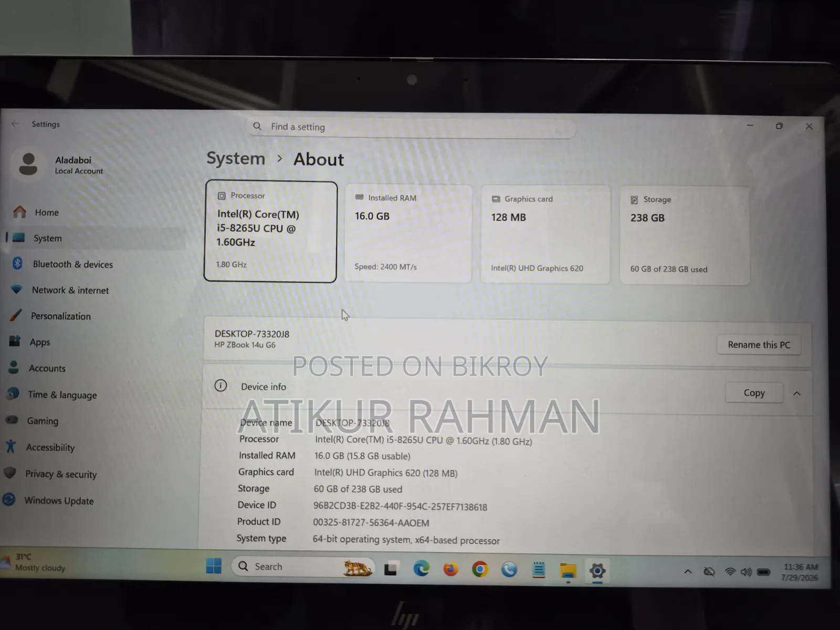The image size is (840, 630).
Task: Select System in the sidebar
Action: click(94, 238)
